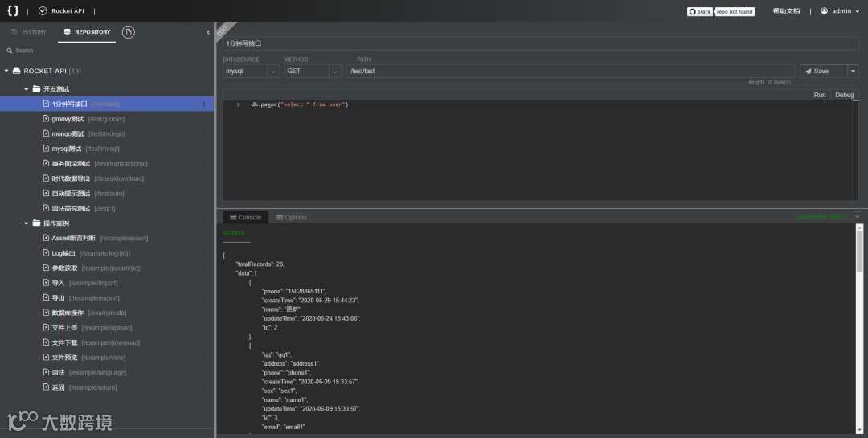This screenshot has width=868, height=438.
Task: Click the Save button
Action: pos(823,71)
